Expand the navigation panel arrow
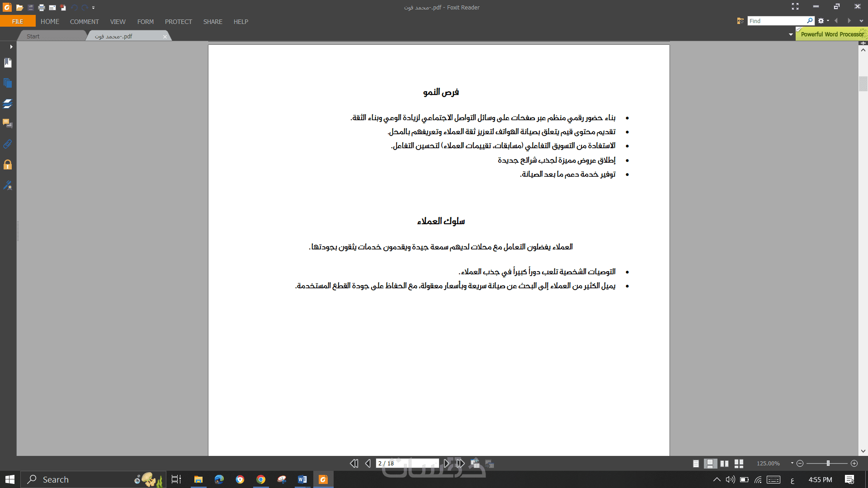The image size is (868, 488). pos(11,47)
